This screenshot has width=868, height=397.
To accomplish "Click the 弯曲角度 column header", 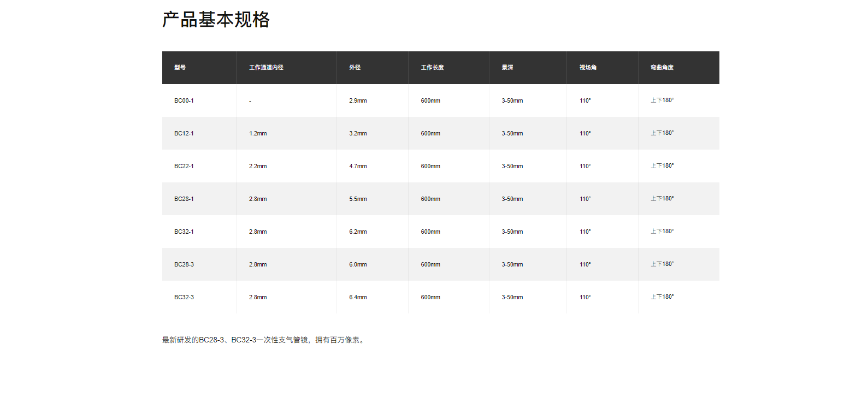I will pyautogui.click(x=662, y=68).
